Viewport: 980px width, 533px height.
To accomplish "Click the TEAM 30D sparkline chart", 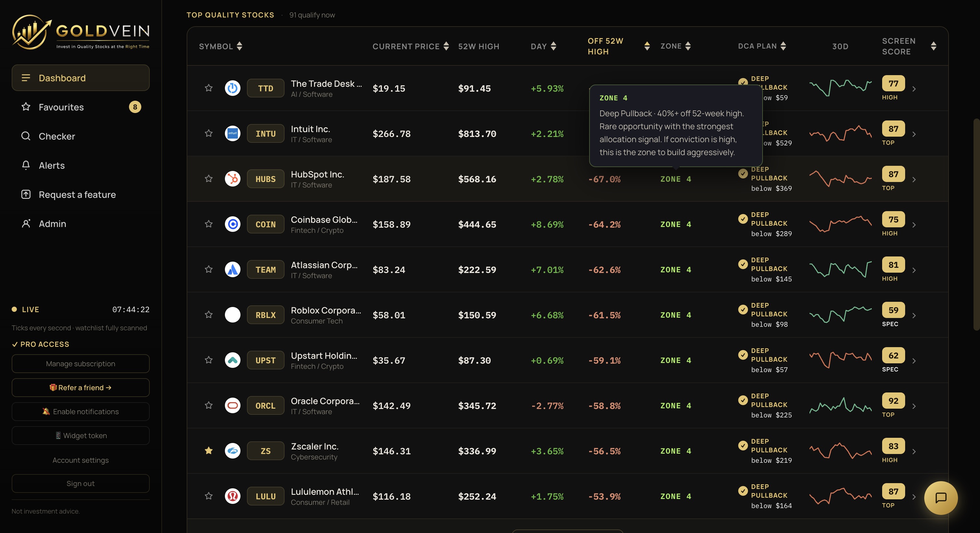I will tap(840, 269).
